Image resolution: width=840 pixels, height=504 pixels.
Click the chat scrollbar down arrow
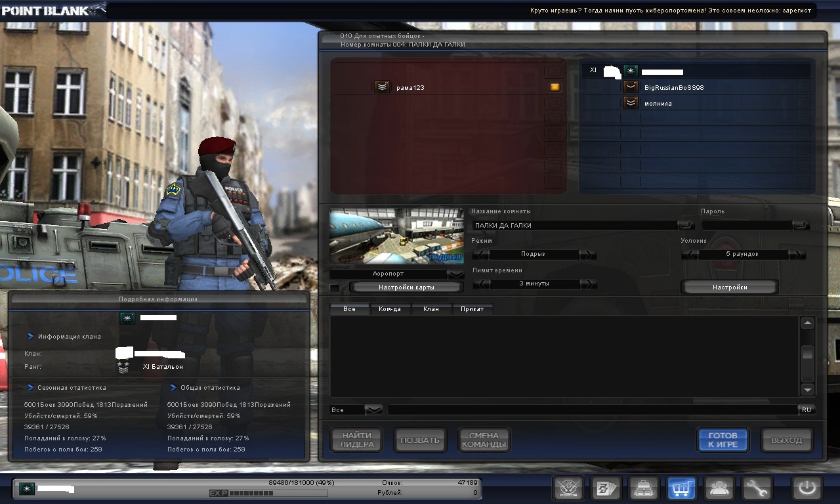(808, 389)
